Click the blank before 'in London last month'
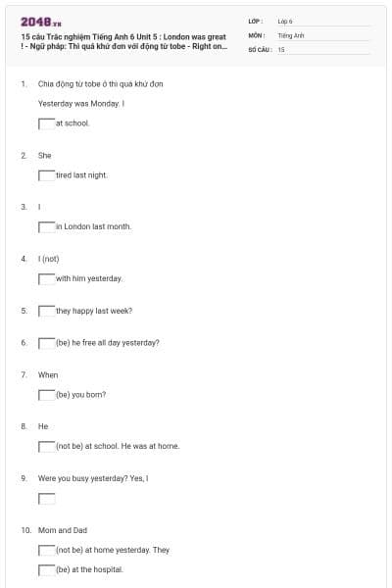Image resolution: width=392 pixels, height=588 pixels. click(47, 227)
